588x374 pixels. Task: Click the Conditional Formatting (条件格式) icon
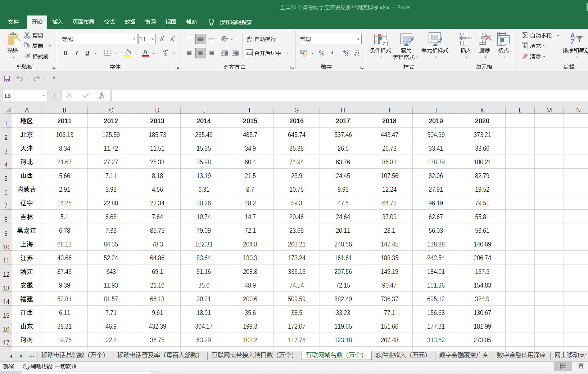pos(380,40)
